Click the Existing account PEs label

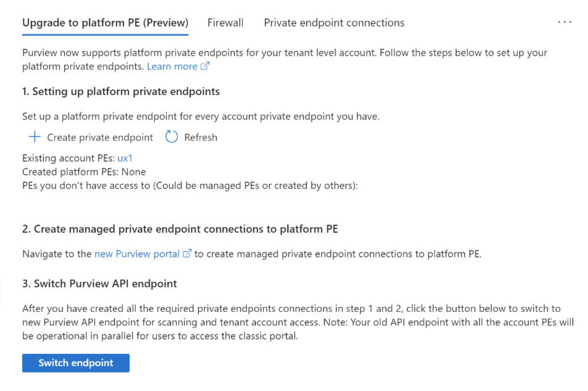68,158
